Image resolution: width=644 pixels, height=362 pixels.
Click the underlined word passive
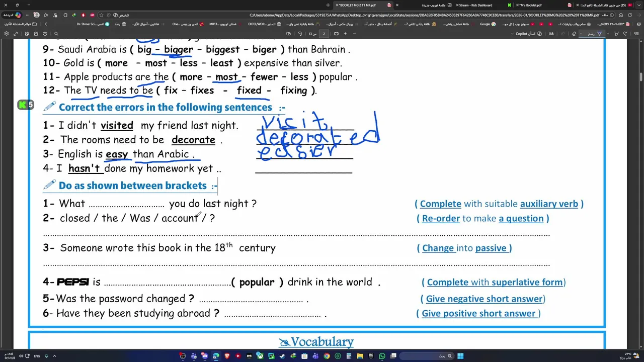[x=491, y=248]
